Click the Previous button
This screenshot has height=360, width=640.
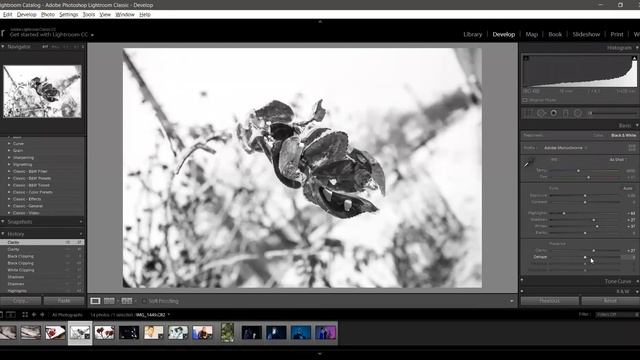coord(549,301)
